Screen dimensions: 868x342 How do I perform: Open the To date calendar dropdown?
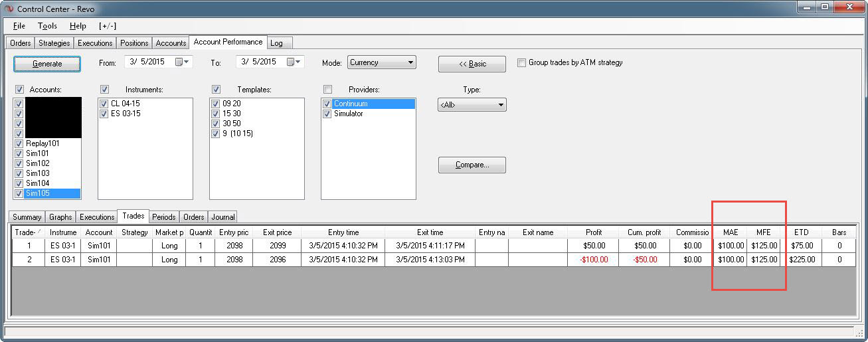click(294, 62)
